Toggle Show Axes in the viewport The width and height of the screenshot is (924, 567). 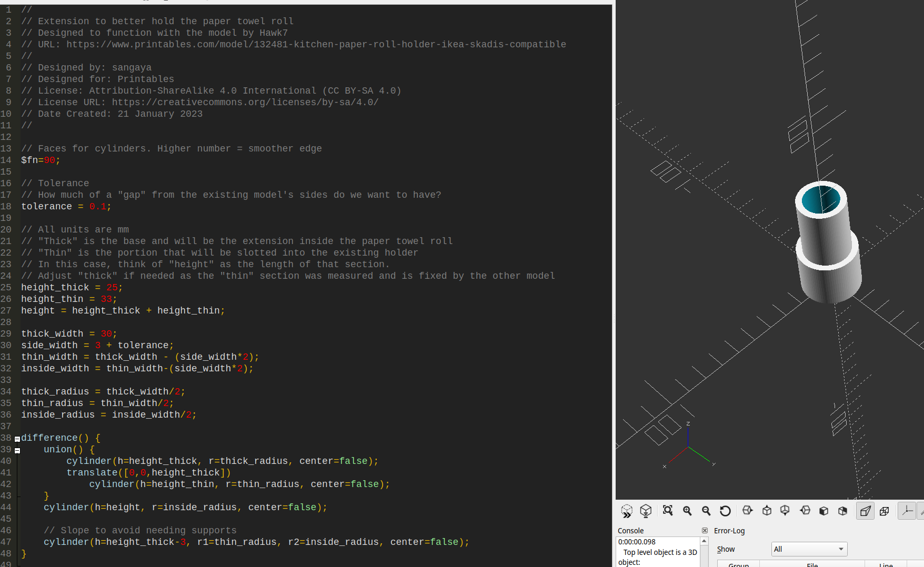point(907,511)
